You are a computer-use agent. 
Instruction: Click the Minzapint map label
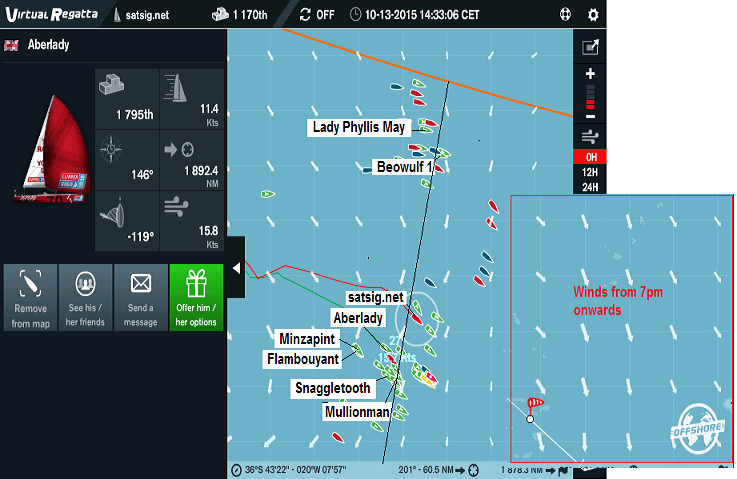tap(307, 338)
